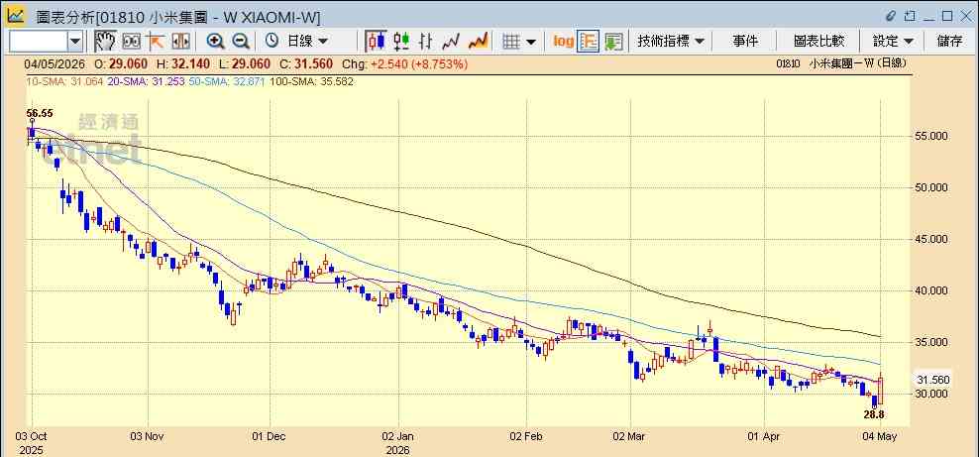This screenshot has width=980, height=457.
Task: Open 技術指標 technical indicators menu
Action: [671, 42]
